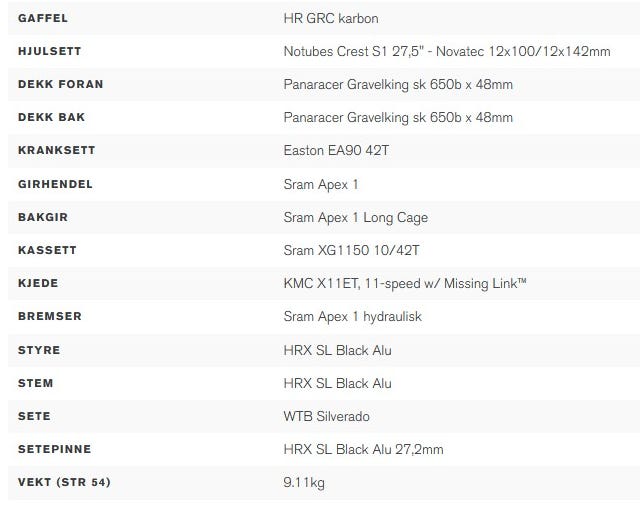This screenshot has height=506, width=640.
Task: Click the SETEPINNE row label
Action: (x=54, y=450)
